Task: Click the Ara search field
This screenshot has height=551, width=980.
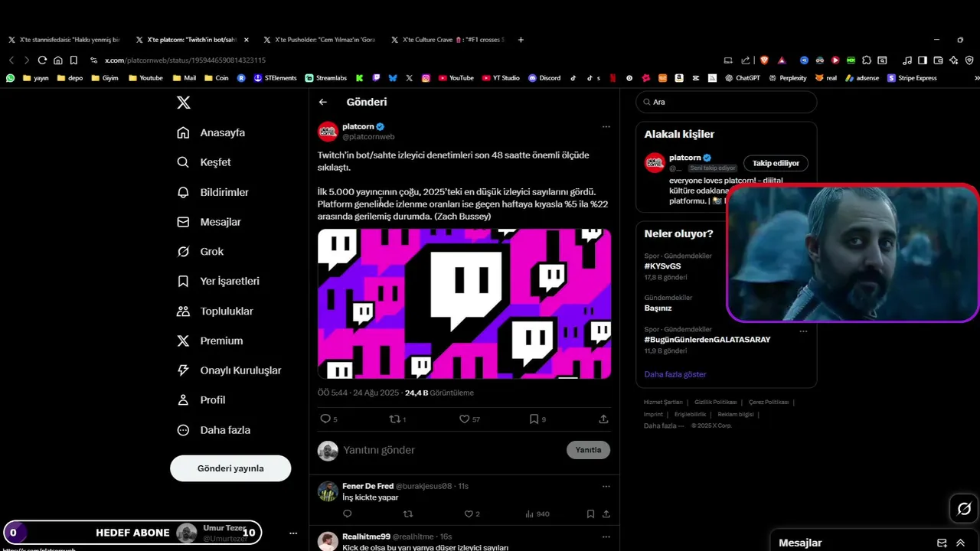Action: point(727,102)
